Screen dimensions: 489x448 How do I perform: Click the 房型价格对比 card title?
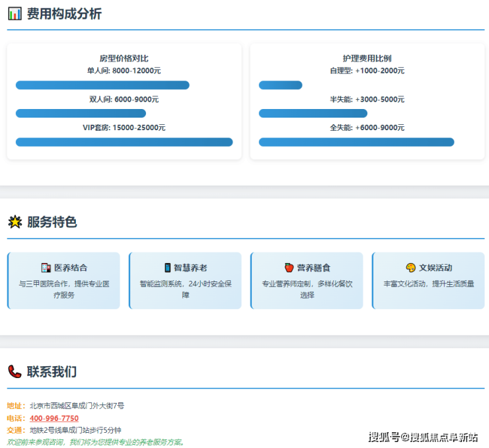tap(124, 58)
